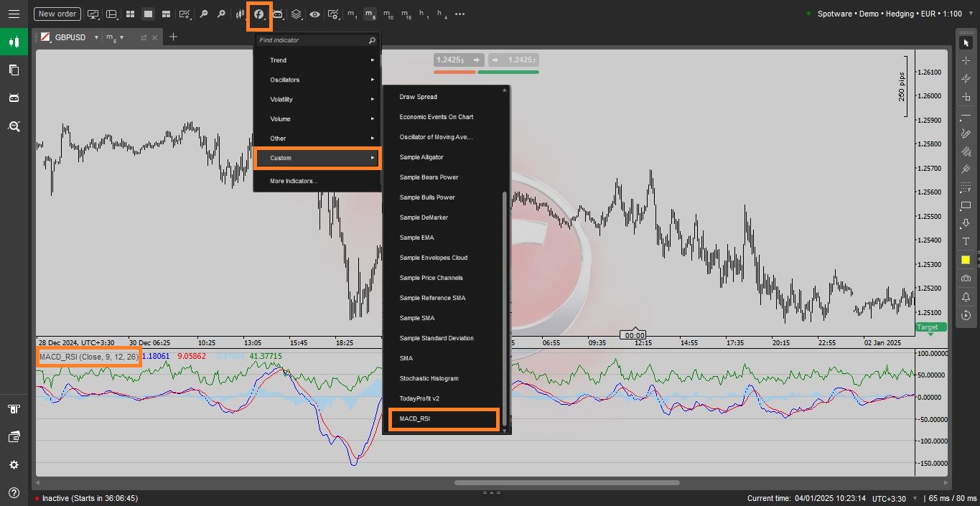The image size is (980, 506).
Task: Expand the Oscillators indicator submenu
Action: click(x=317, y=80)
